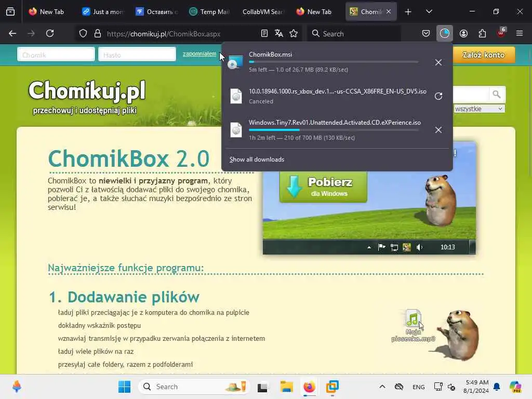This screenshot has width=532, height=399.
Task: Reload the current page
Action: pos(50,34)
